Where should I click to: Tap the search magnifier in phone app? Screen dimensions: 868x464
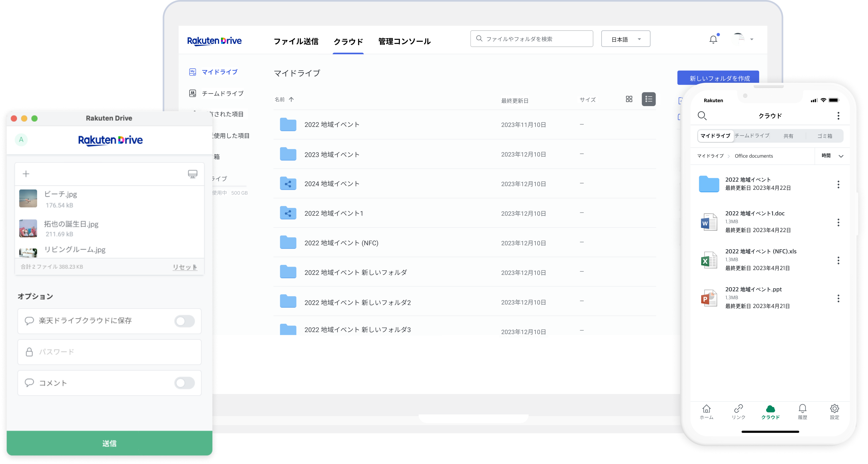click(702, 116)
